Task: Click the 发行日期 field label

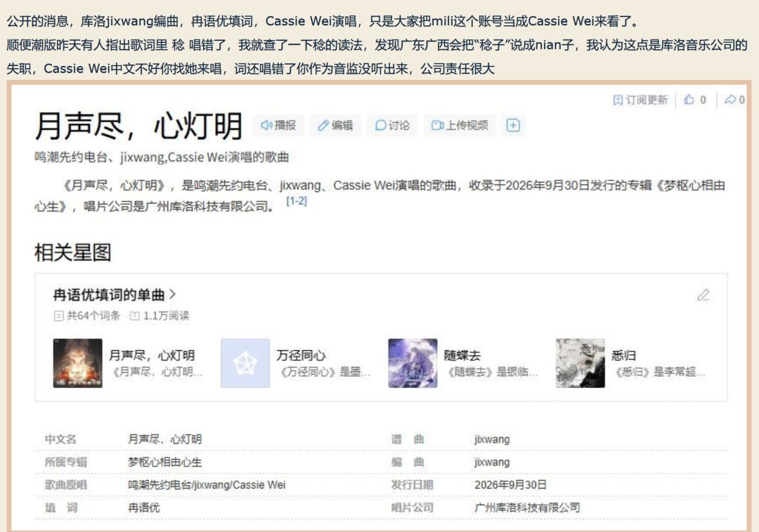Action: coord(412,484)
